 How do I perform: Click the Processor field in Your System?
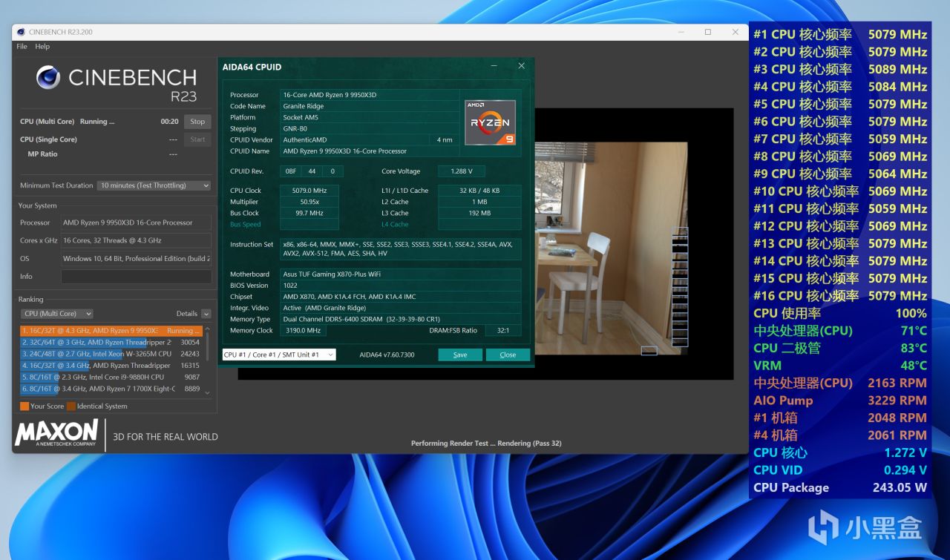(136, 223)
